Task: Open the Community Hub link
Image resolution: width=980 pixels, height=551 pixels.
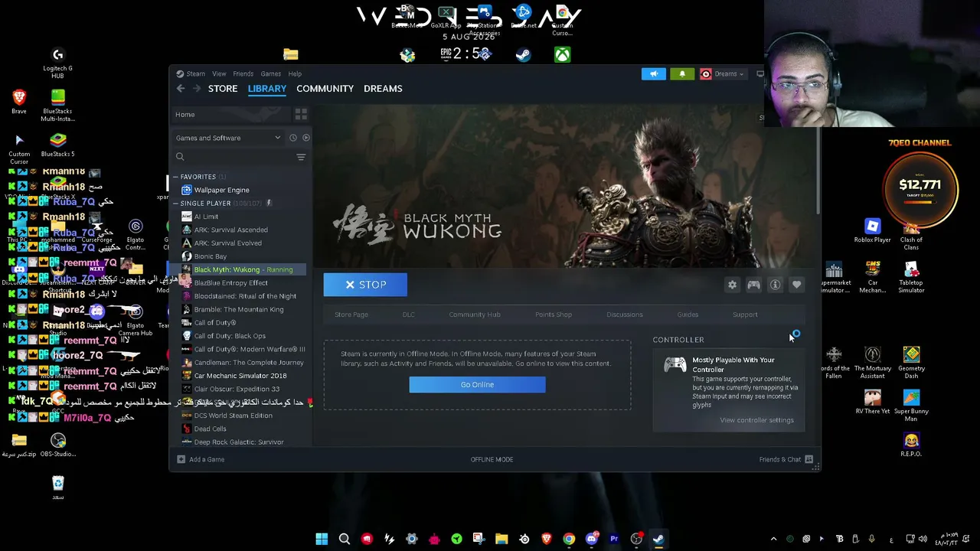Action: pyautogui.click(x=475, y=315)
